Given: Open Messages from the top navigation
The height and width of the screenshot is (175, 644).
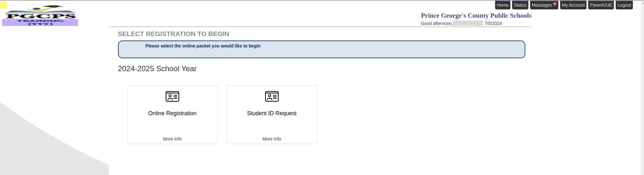Looking at the screenshot, I should (542, 5).
